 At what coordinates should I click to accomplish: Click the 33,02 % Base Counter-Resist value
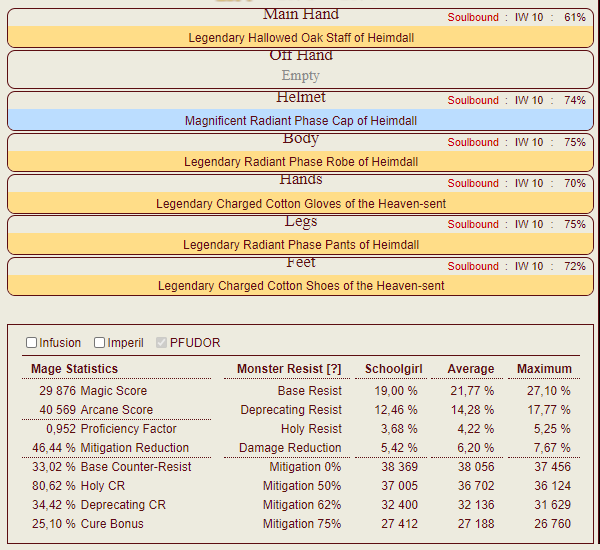point(54,467)
